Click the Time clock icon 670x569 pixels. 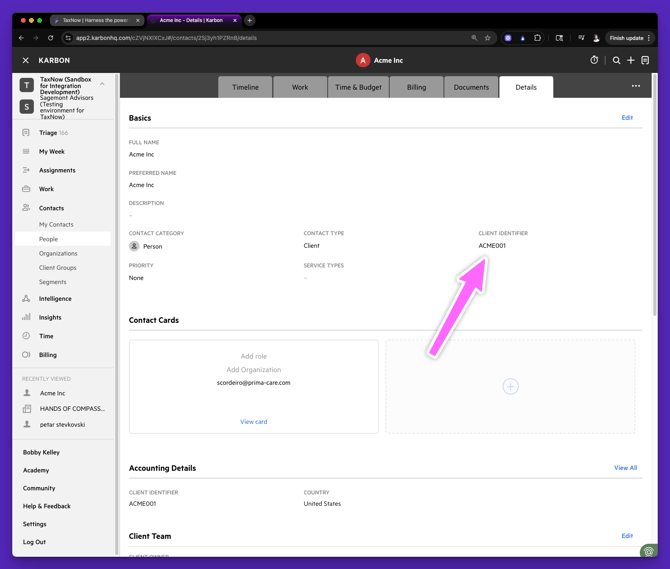click(26, 336)
